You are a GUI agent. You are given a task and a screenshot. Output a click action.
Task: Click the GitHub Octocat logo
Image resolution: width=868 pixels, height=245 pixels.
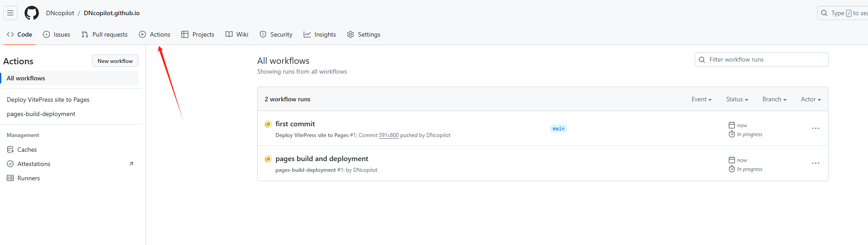coord(32,13)
